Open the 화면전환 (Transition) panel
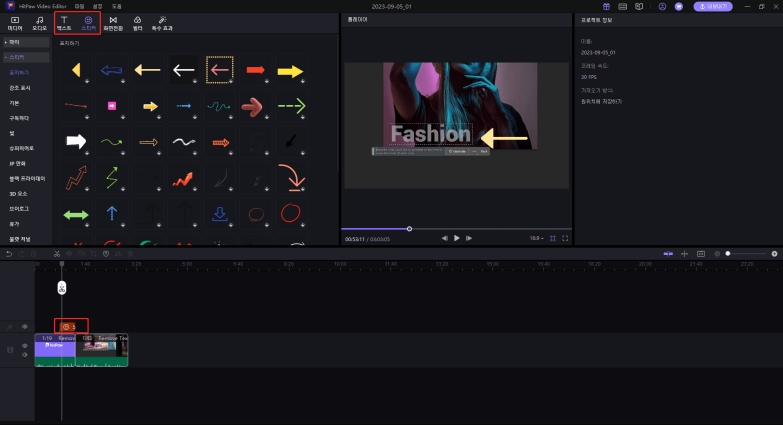Viewport: 783px width, 425px height. (113, 22)
